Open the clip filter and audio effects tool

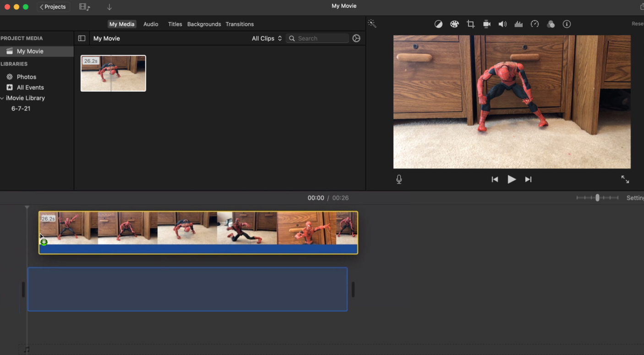pyautogui.click(x=551, y=24)
